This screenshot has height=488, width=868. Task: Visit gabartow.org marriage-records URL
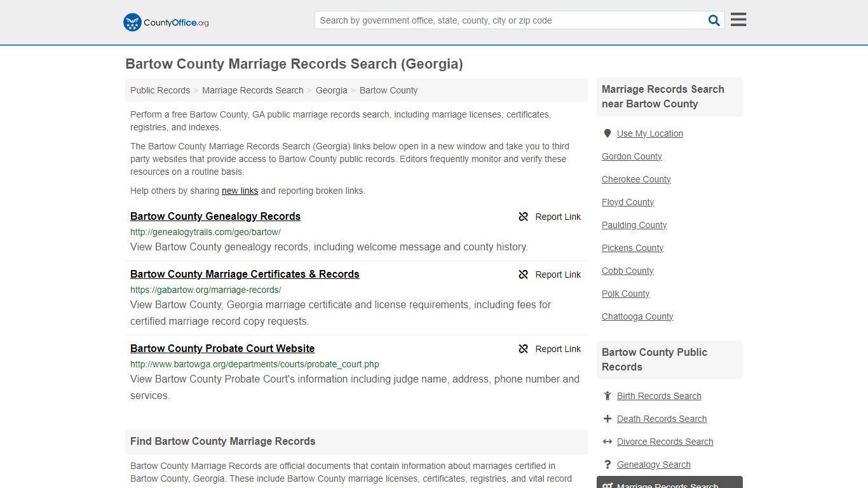(x=205, y=290)
